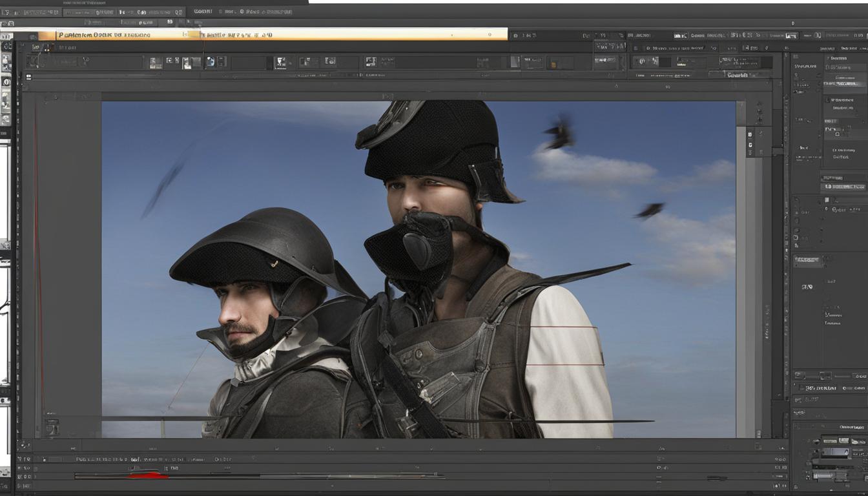Click the grid overlay icon on the viewer edge

pyautogui.click(x=749, y=136)
